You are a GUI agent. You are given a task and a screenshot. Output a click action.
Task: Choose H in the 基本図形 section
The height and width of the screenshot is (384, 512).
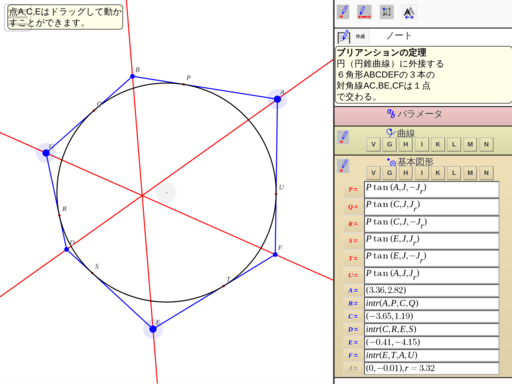tap(406, 173)
